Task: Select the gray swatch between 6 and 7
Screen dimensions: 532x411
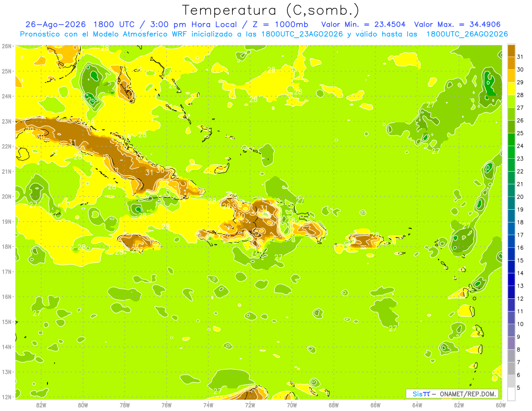Action: [x=511, y=368]
